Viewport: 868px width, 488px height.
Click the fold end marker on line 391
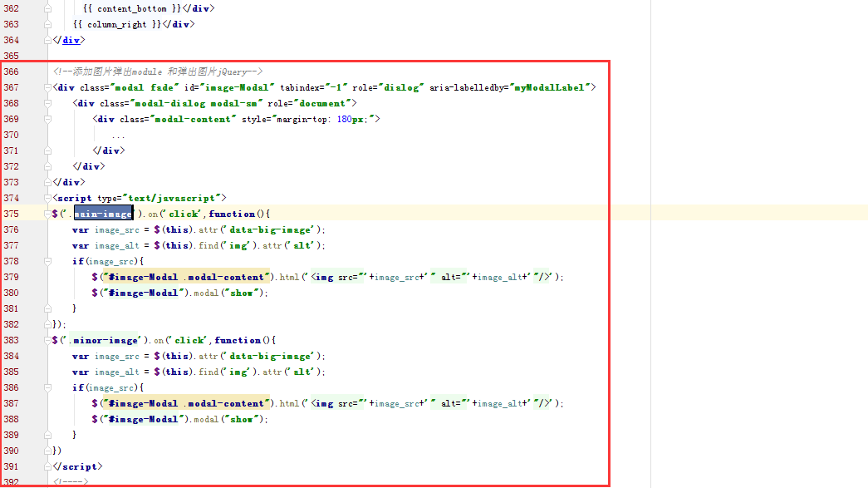tap(47, 466)
